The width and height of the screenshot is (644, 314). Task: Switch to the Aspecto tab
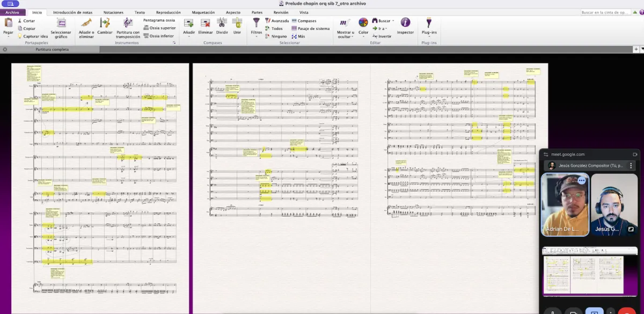(x=233, y=12)
